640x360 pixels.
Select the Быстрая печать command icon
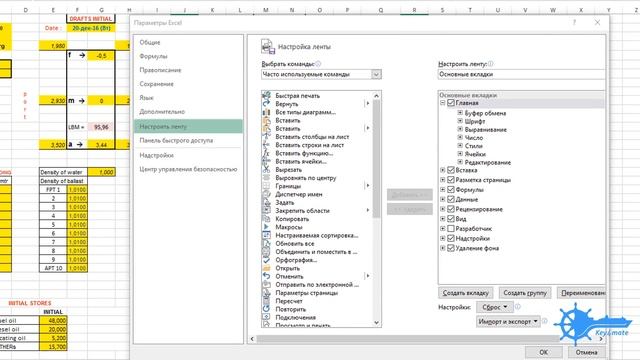click(266, 96)
